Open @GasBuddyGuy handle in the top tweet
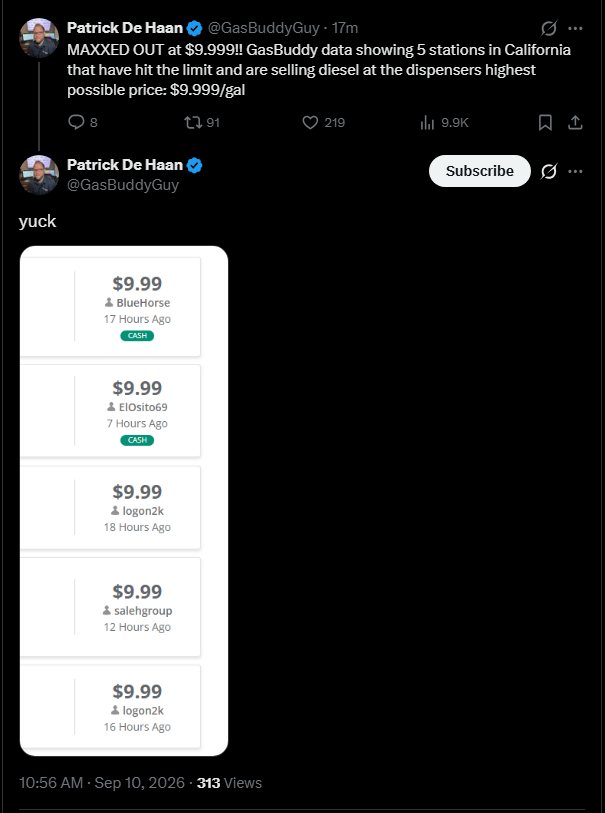Screen dimensions: 605x813 point(263,28)
